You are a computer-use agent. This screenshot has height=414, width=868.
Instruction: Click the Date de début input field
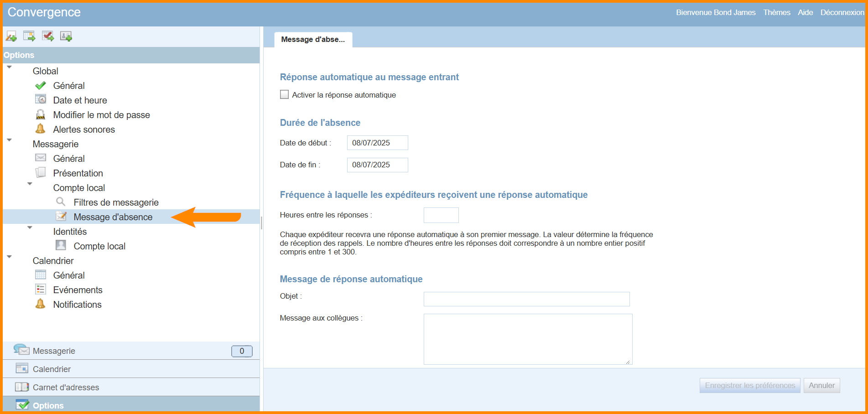(377, 143)
